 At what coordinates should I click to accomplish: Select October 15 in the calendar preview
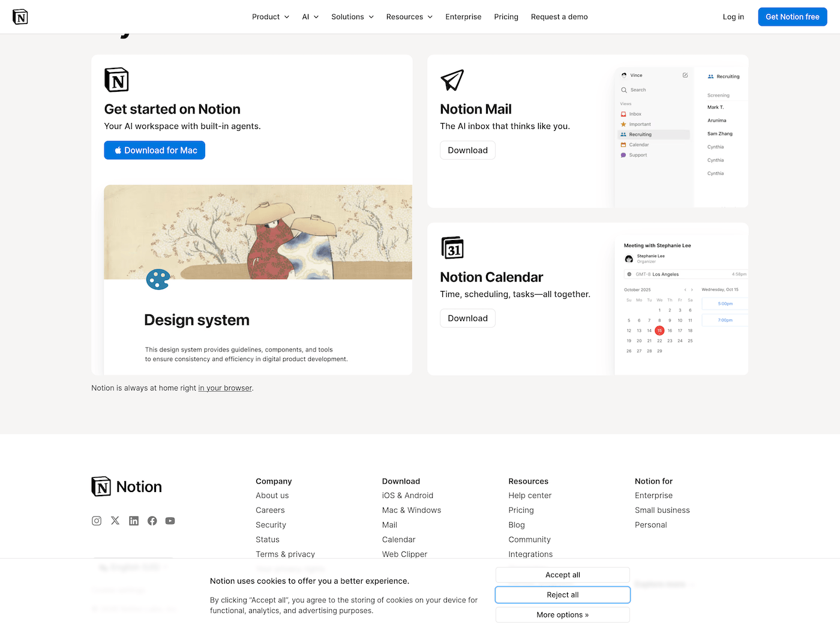coord(659,331)
